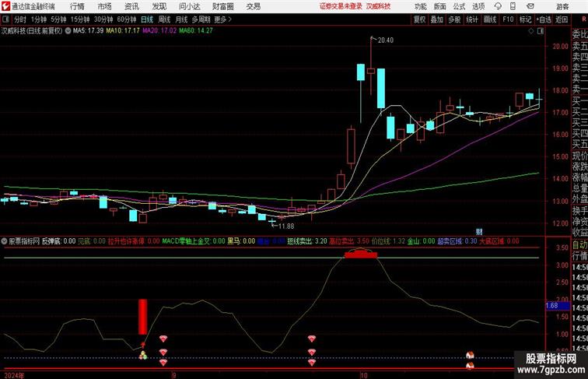Click the 短线卖出: 3.20 indicator label
This screenshot has width=588, height=379.
click(307, 241)
